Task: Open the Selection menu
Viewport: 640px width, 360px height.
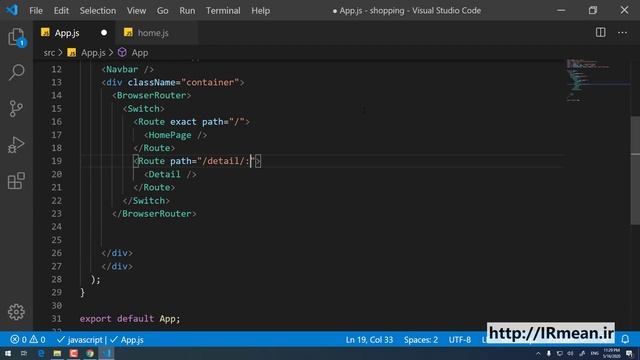Action: (98, 10)
